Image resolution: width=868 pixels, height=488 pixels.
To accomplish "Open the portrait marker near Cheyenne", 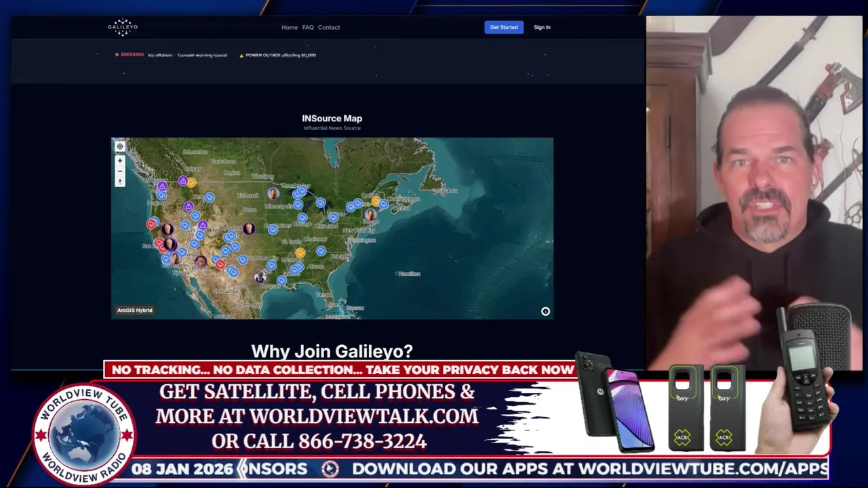I will pyautogui.click(x=249, y=228).
